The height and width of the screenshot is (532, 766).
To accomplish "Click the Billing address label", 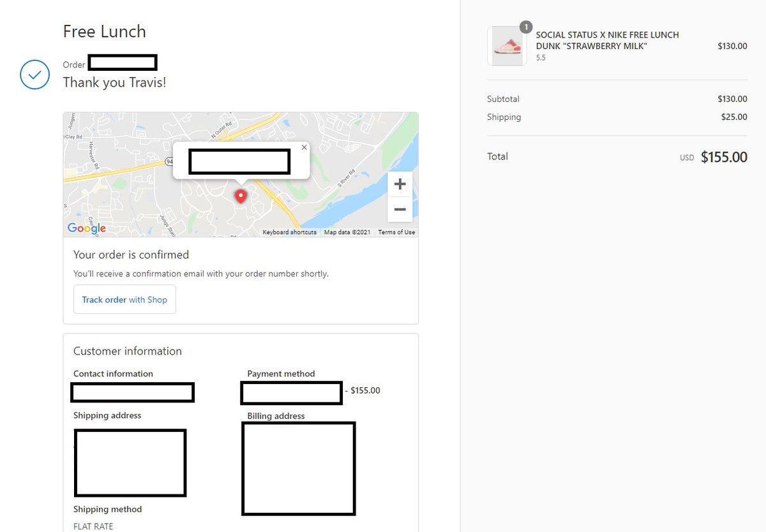I will (x=276, y=416).
